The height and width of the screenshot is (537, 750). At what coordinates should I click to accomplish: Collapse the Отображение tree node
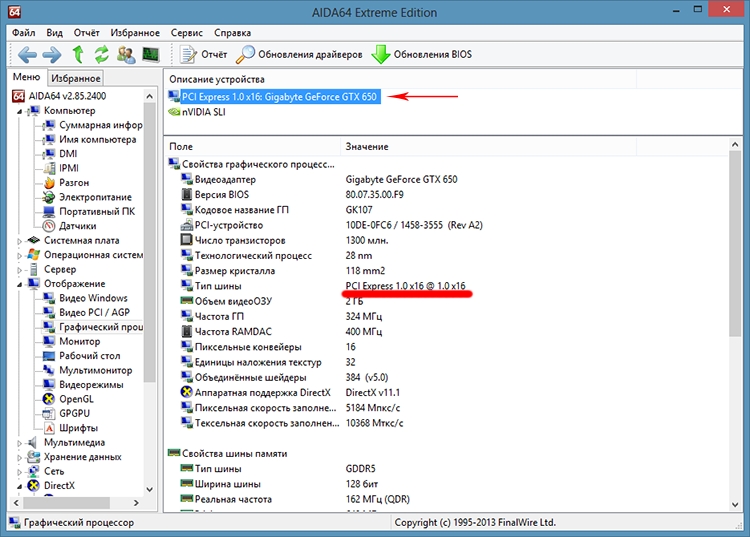coord(20,284)
